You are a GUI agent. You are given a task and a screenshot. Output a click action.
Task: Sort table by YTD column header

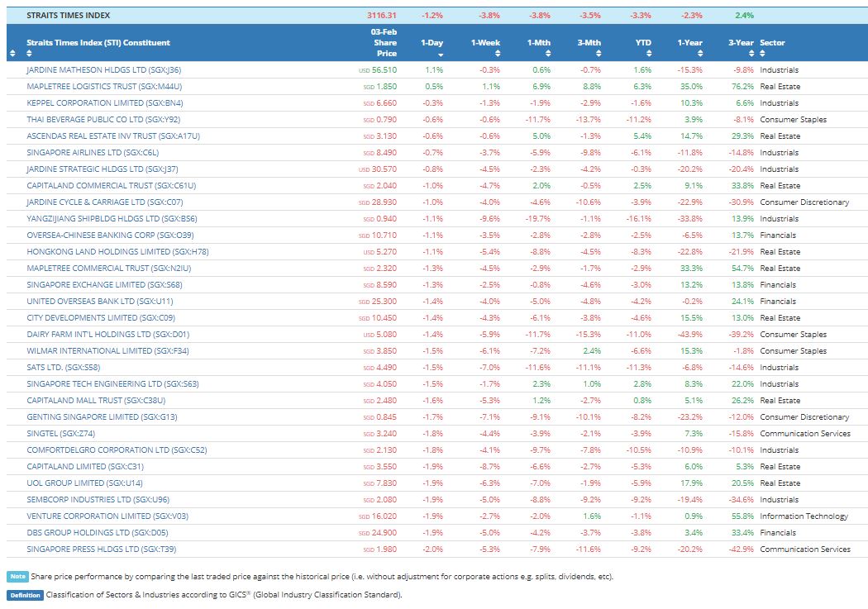[642, 43]
